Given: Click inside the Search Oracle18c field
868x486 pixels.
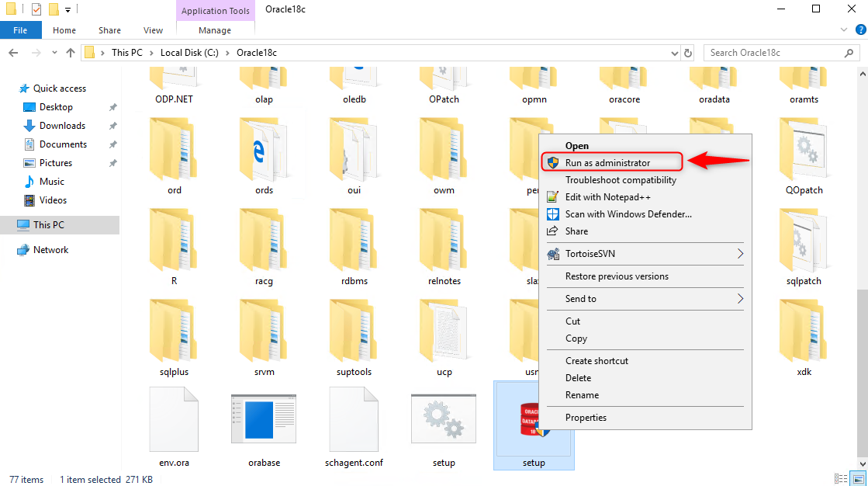Looking at the screenshot, I should coord(775,53).
